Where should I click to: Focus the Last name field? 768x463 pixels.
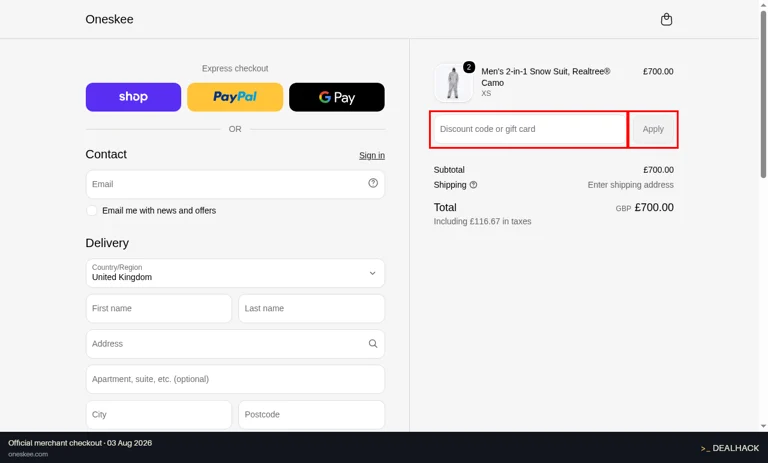[x=312, y=308]
